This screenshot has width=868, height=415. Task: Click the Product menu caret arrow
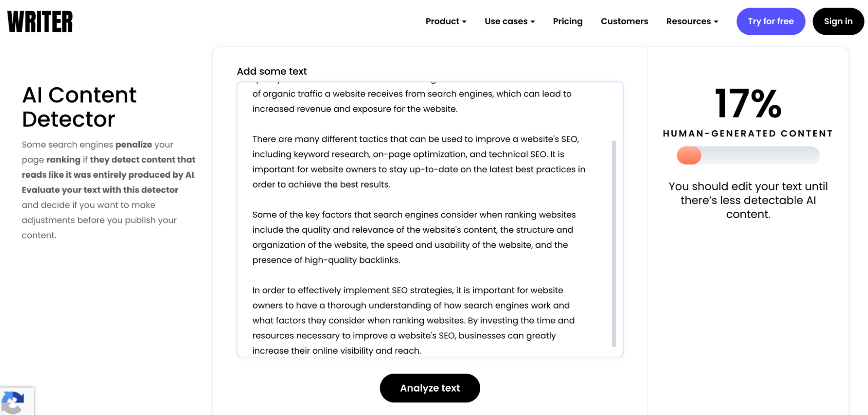(x=464, y=22)
